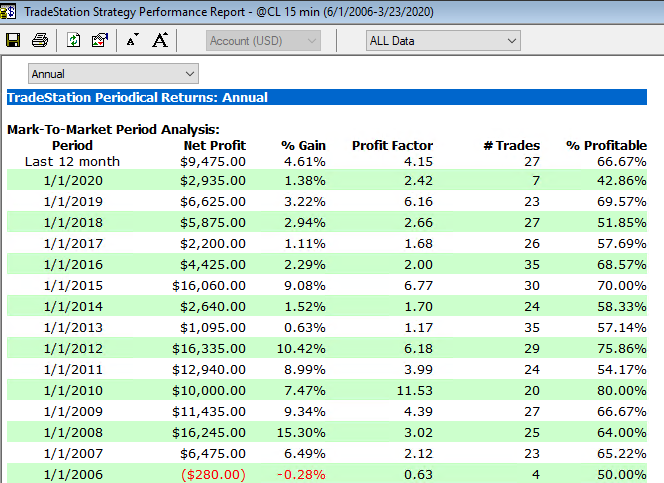
Task: Click the 10.42% gain value
Action: 302,349
